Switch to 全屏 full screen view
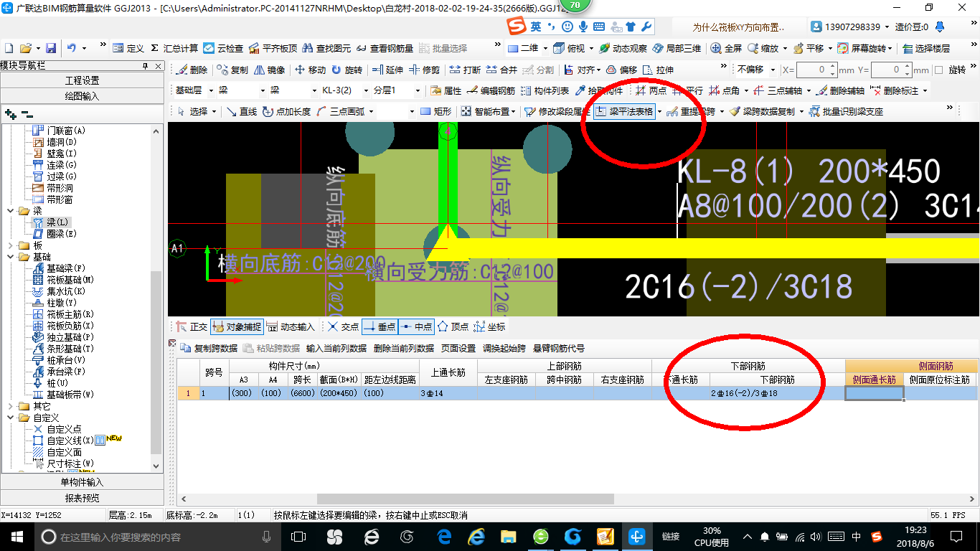 (726, 48)
